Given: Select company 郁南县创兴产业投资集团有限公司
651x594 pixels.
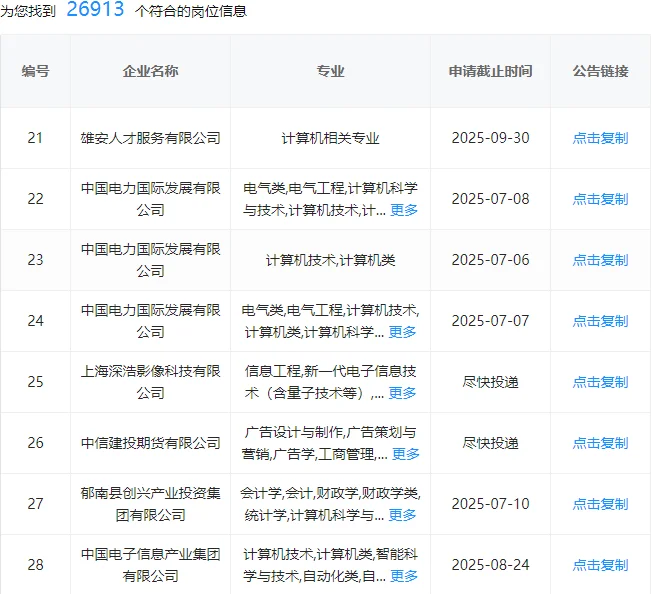Looking at the screenshot, I should (x=150, y=504).
